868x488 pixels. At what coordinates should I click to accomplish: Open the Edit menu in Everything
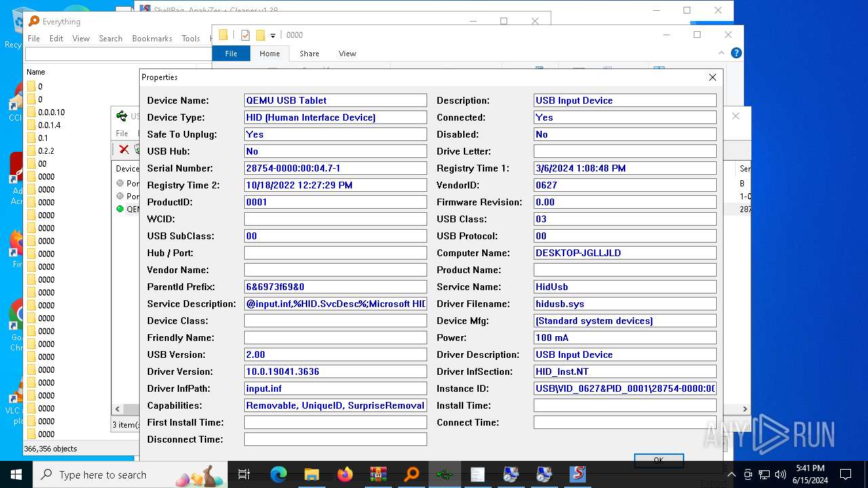point(56,39)
